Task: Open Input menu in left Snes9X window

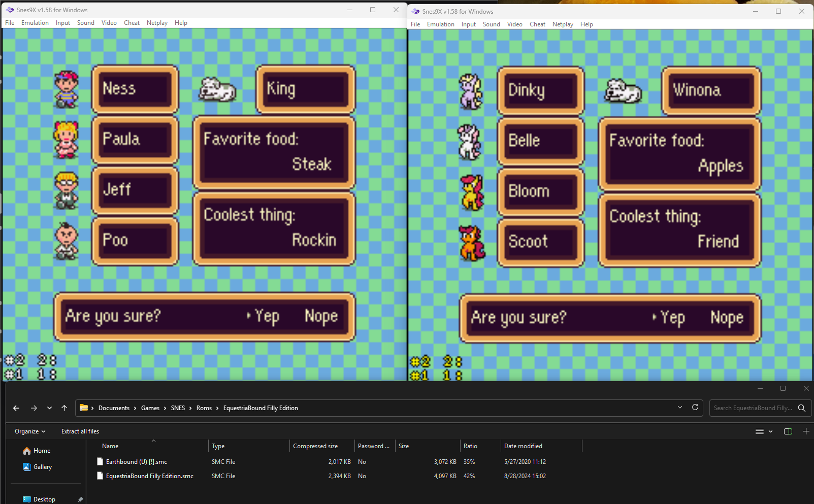Action: (63, 23)
